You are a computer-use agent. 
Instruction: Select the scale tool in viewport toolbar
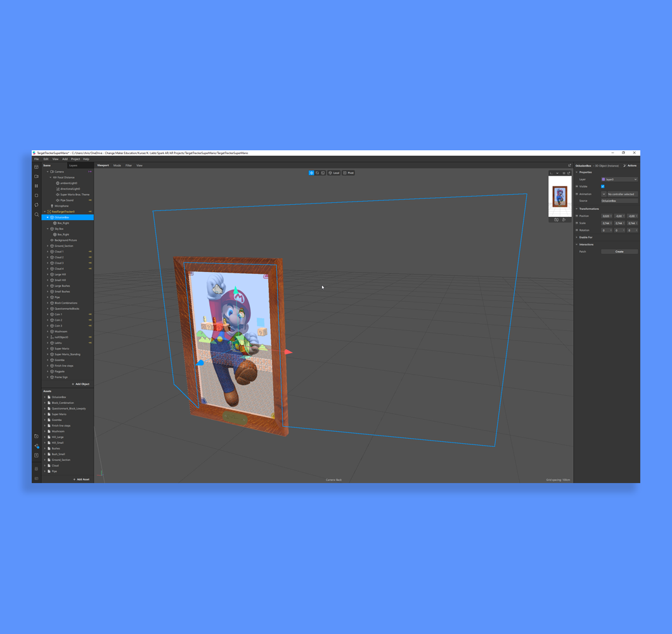coord(323,172)
